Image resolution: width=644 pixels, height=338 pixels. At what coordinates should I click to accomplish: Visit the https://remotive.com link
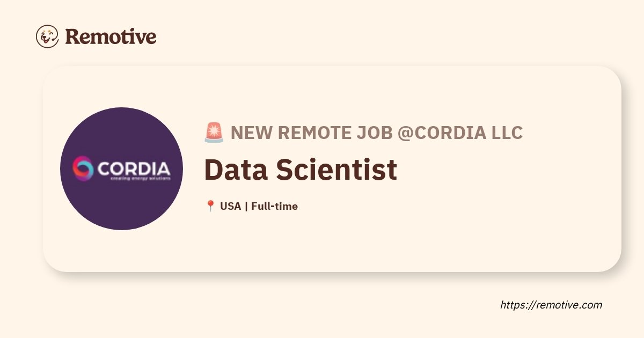click(x=551, y=305)
